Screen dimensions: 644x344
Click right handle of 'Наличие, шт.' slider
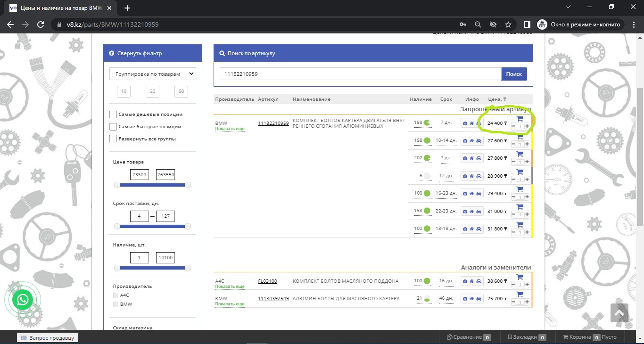coord(188,268)
